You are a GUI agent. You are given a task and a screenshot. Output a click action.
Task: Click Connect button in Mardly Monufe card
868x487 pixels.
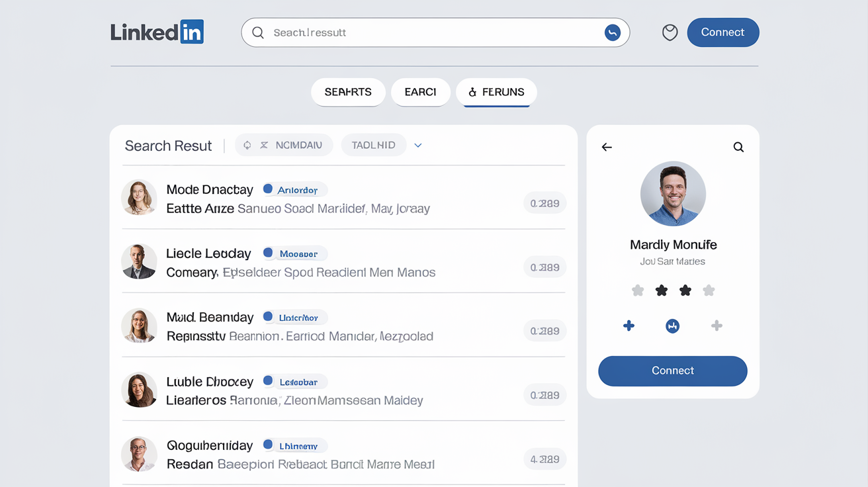coord(673,371)
